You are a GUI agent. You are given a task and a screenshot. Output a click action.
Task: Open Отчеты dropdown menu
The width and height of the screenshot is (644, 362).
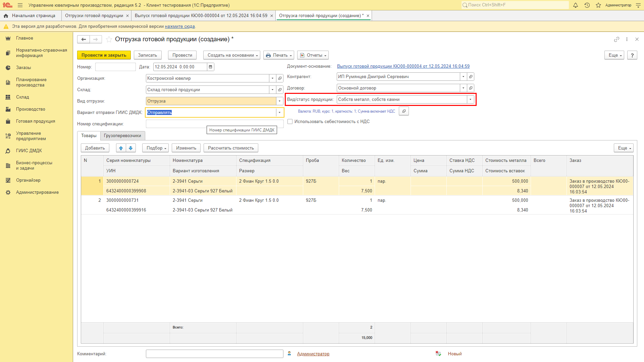click(x=313, y=55)
